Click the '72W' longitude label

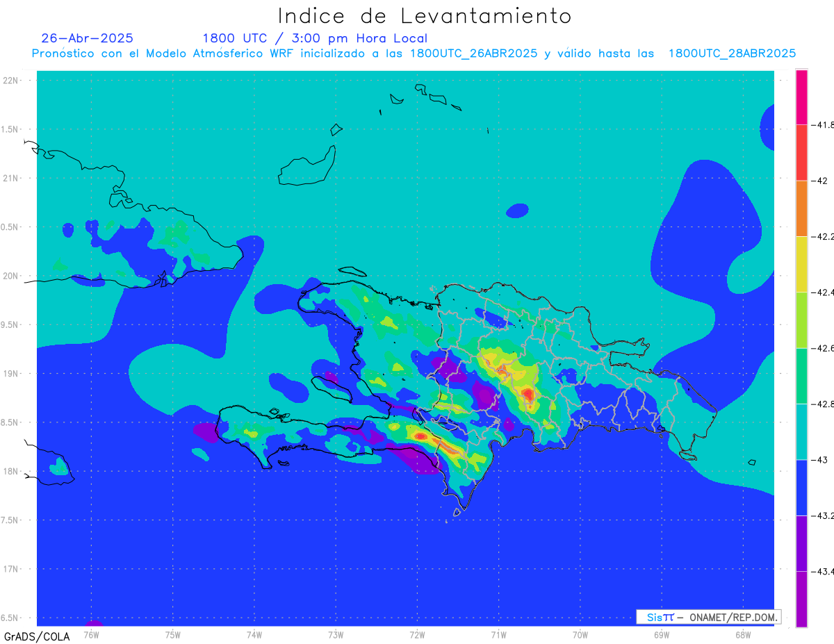[417, 634]
